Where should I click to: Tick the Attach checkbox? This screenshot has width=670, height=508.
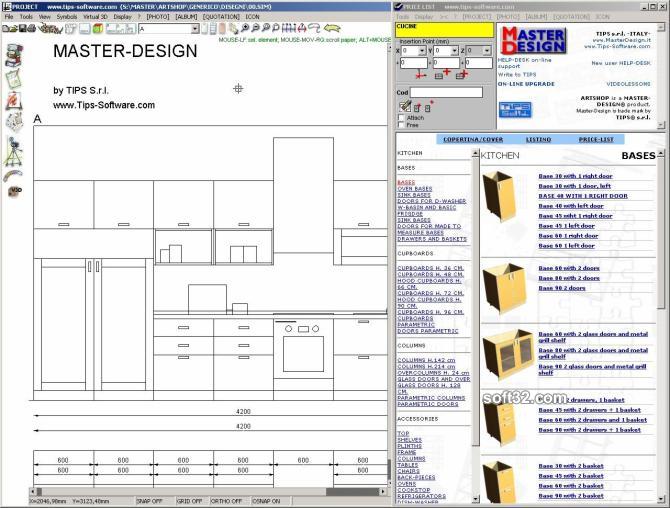401,117
